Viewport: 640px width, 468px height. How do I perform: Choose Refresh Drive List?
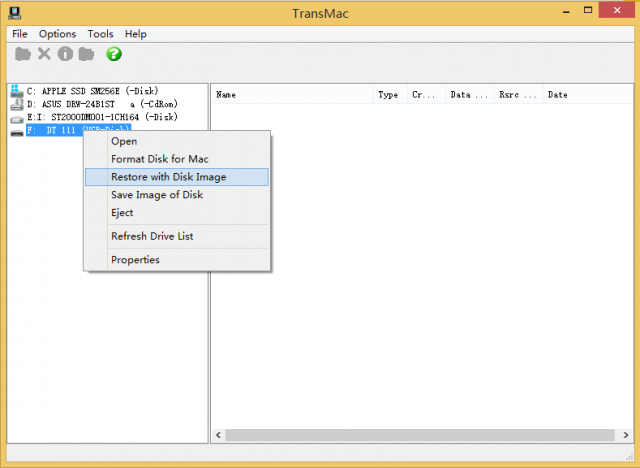pos(177,236)
